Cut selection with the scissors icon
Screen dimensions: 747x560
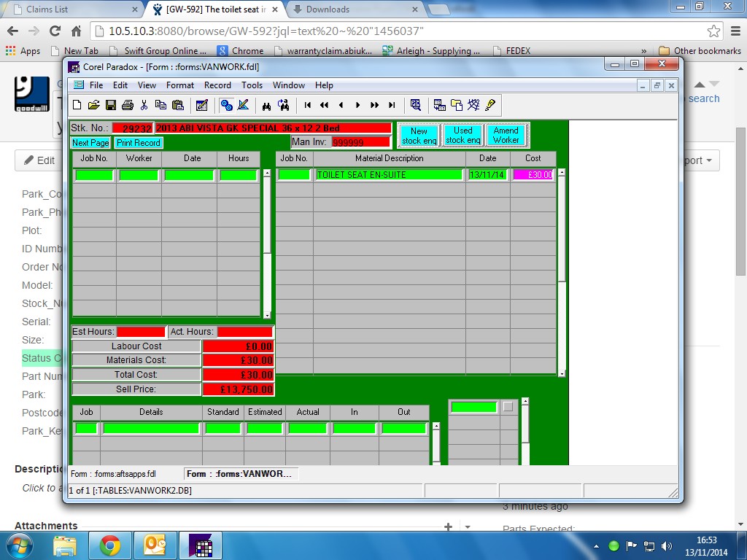(x=144, y=105)
